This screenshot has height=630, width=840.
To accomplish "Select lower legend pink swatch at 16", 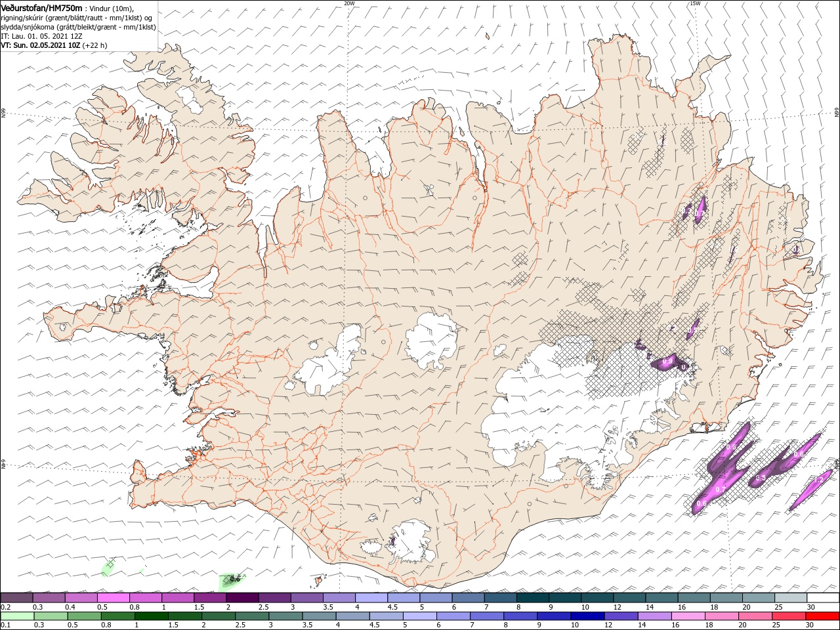I will pos(688,616).
